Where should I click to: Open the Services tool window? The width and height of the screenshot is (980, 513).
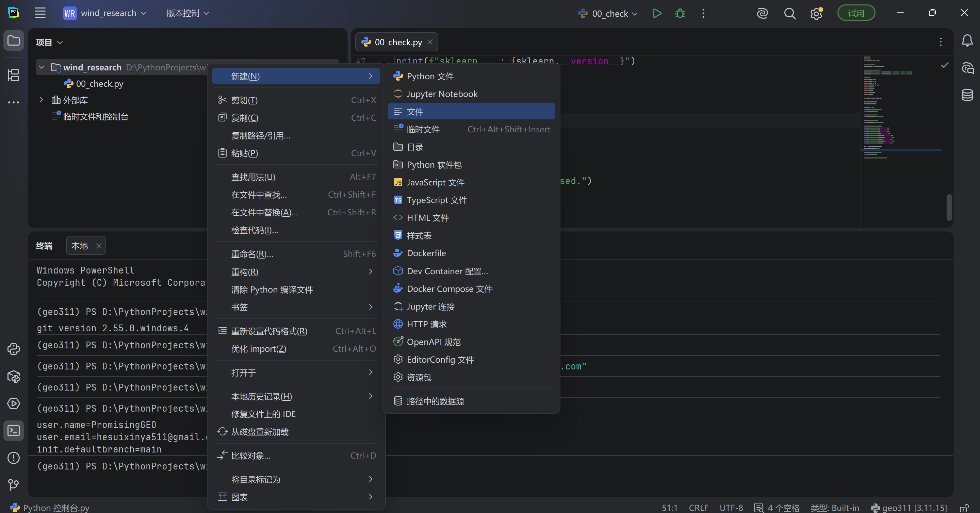(x=14, y=403)
